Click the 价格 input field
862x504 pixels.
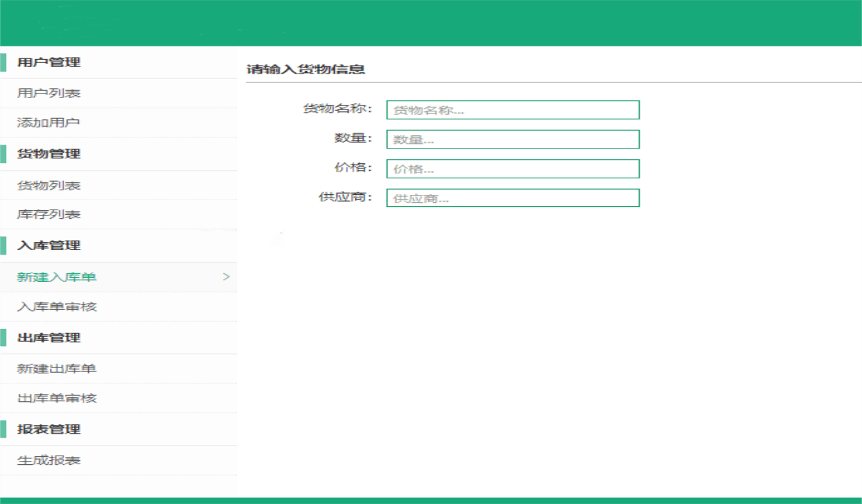pos(513,168)
